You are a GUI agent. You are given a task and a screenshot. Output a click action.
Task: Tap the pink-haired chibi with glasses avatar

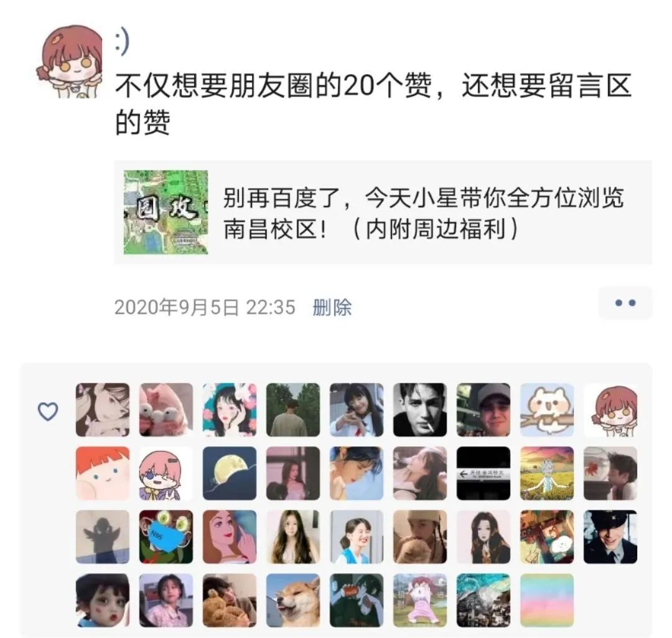(x=166, y=473)
